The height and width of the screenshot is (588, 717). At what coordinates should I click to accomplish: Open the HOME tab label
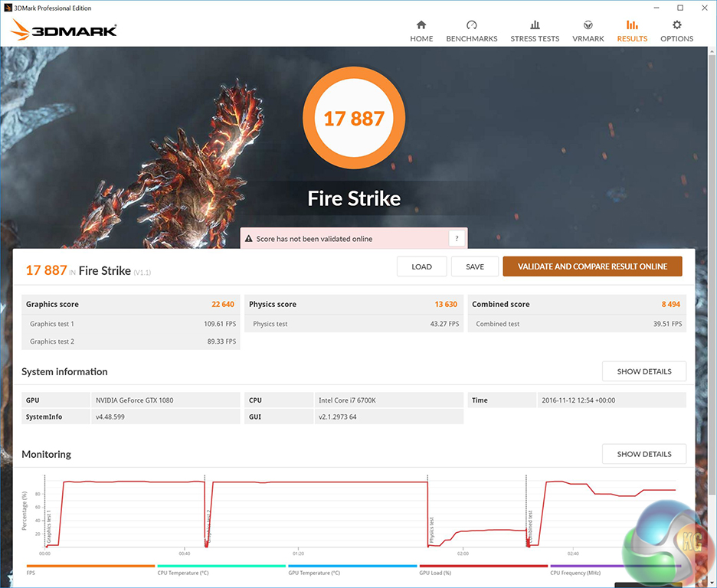pyautogui.click(x=421, y=39)
